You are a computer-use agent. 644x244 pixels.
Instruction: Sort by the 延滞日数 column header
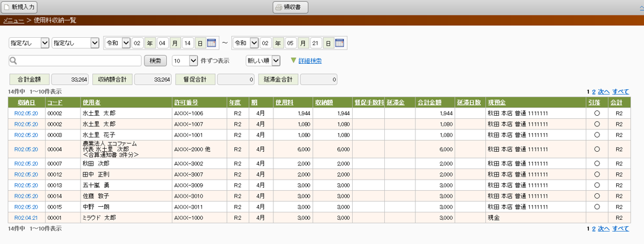(x=469, y=103)
